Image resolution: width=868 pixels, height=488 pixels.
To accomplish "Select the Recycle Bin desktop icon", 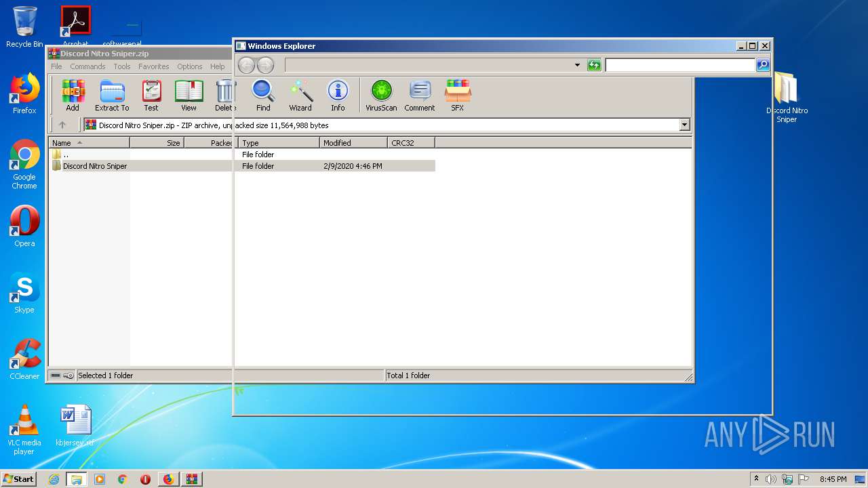I will tap(24, 27).
